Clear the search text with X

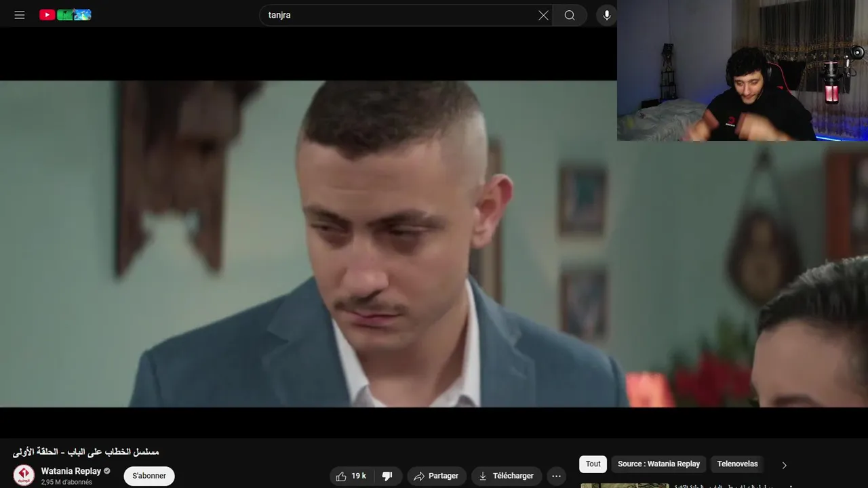point(543,15)
